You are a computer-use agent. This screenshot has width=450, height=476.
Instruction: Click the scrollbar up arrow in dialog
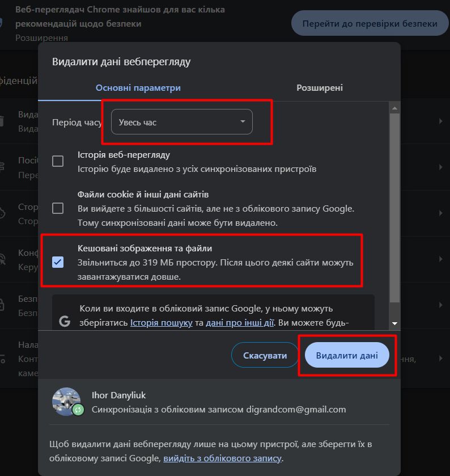click(x=395, y=108)
